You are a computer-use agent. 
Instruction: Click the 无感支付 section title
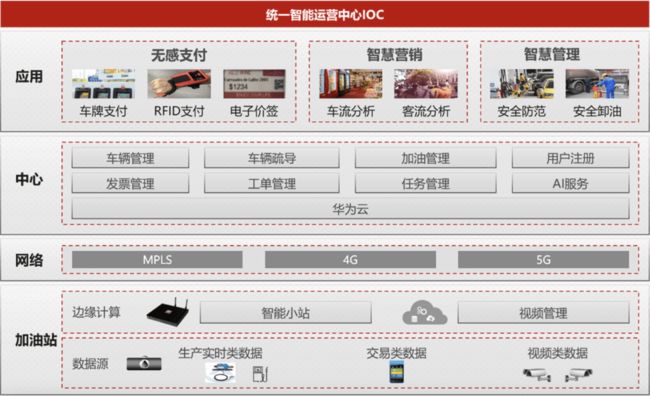(179, 55)
